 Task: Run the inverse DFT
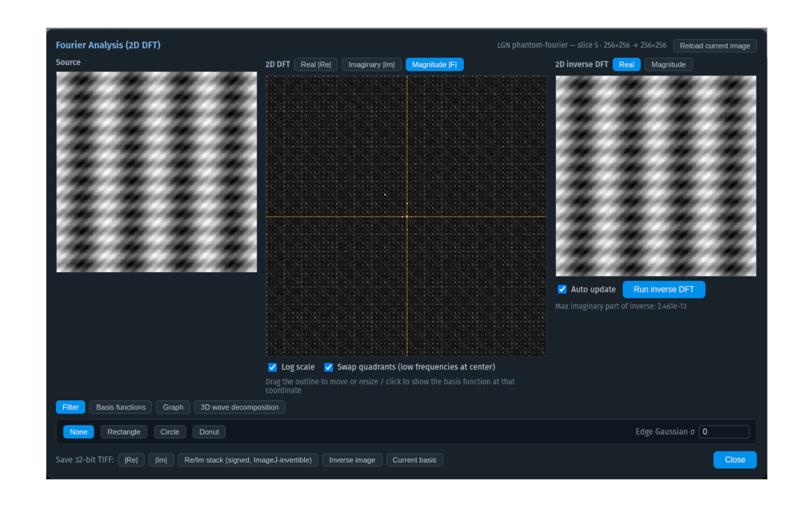click(664, 289)
